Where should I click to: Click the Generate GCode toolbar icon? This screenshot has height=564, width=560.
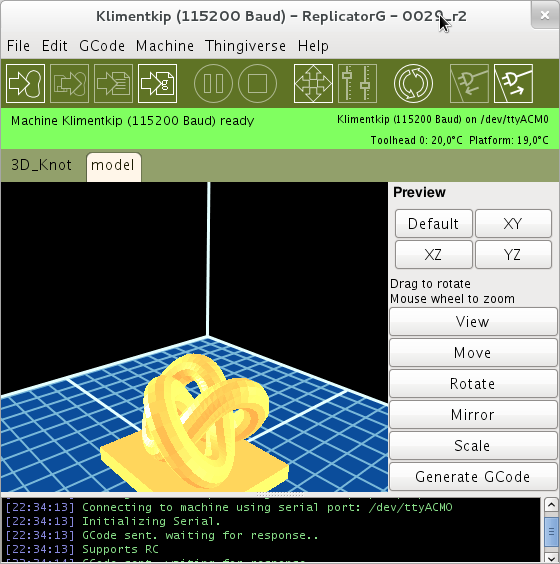tap(158, 83)
